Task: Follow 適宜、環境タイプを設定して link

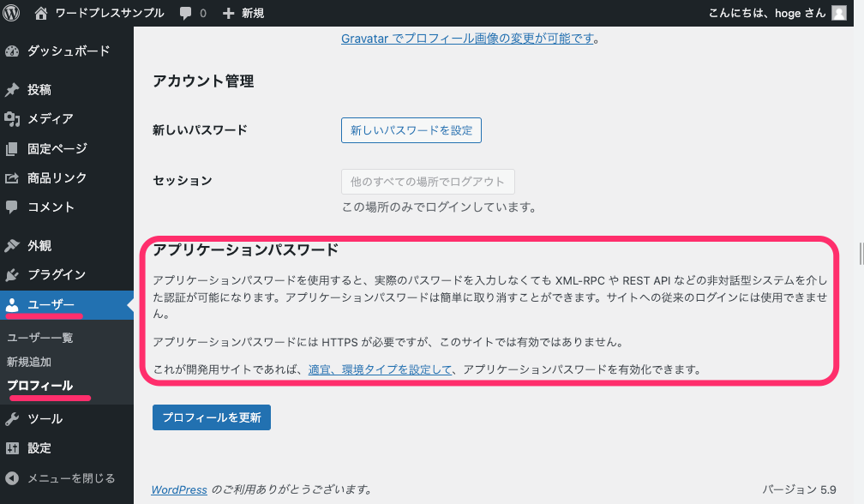Action: [380, 369]
